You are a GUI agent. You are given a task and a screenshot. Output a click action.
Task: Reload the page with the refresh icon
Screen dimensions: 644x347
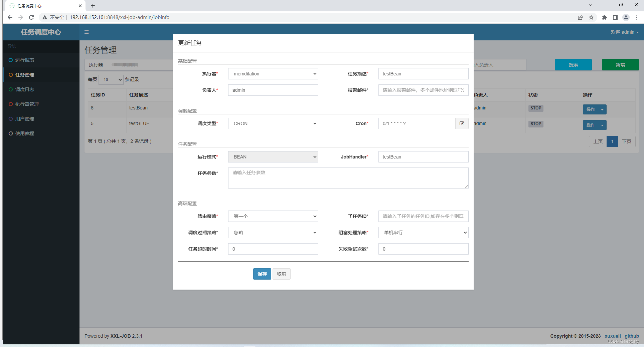[31, 17]
